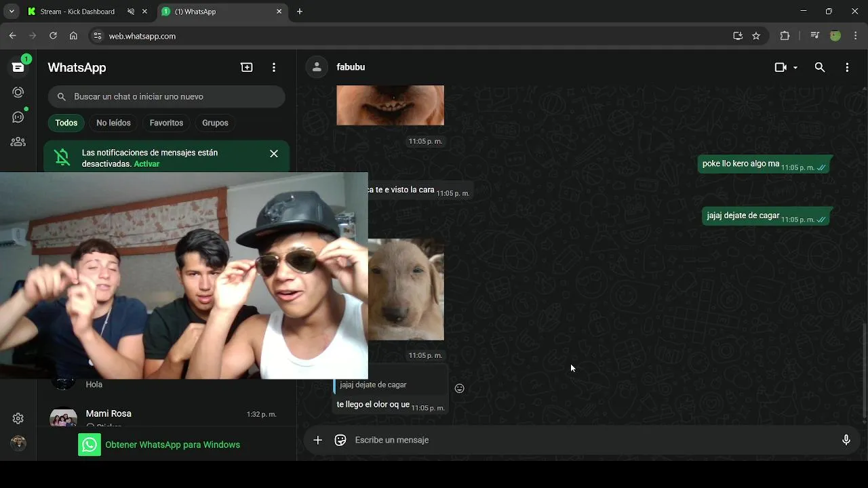Image resolution: width=868 pixels, height=488 pixels.
Task: Reload the current page
Action: click(x=53, y=36)
